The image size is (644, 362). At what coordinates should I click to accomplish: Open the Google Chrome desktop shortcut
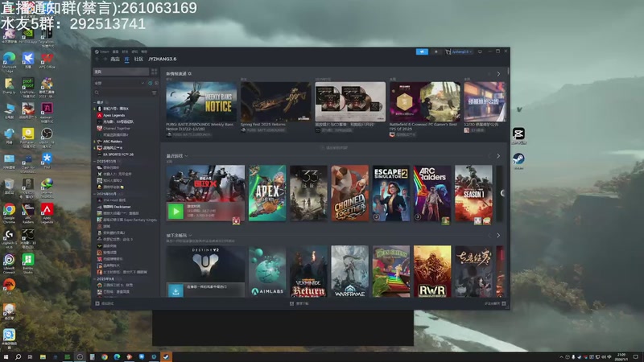tap(9, 213)
